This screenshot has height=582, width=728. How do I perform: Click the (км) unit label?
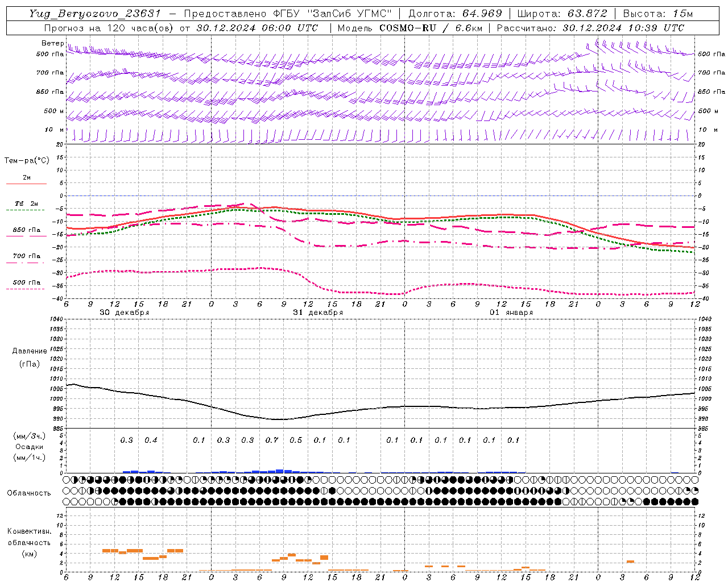(x=29, y=554)
